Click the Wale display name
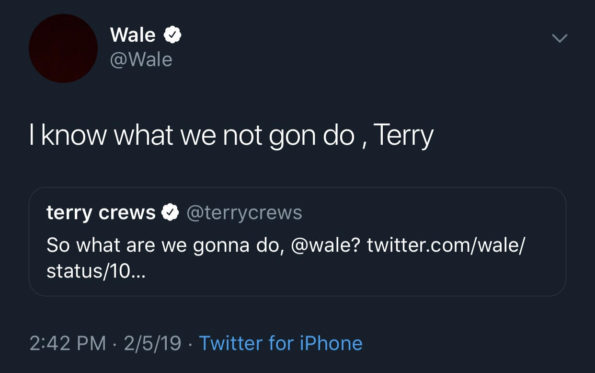The width and height of the screenshot is (595, 373). (x=133, y=35)
